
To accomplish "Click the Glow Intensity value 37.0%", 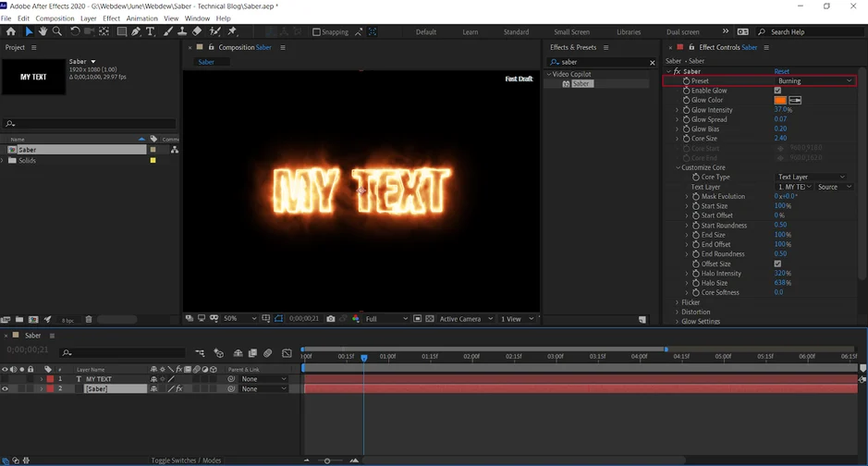I will (x=783, y=110).
